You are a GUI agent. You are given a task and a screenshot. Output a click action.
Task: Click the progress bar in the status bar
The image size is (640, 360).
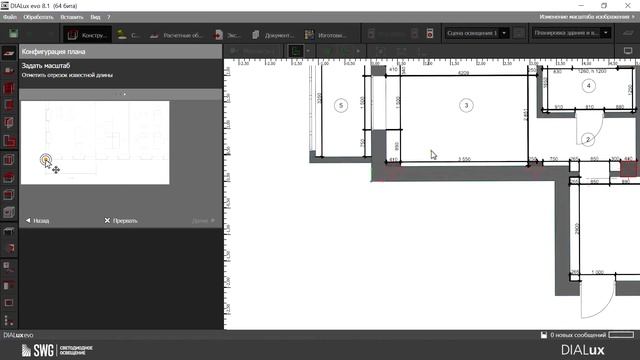[x=621, y=335]
